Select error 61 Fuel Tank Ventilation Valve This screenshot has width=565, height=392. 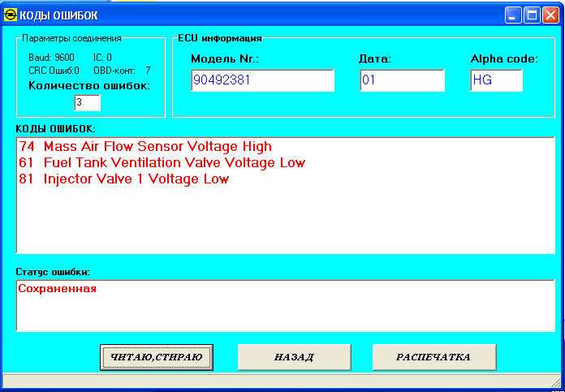click(x=162, y=162)
